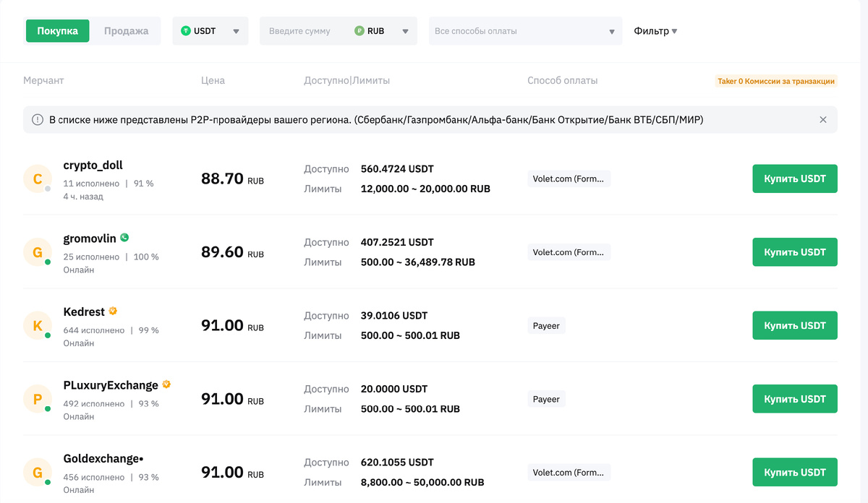
Task: Buy USDT from Kedrest
Action: pos(794,325)
